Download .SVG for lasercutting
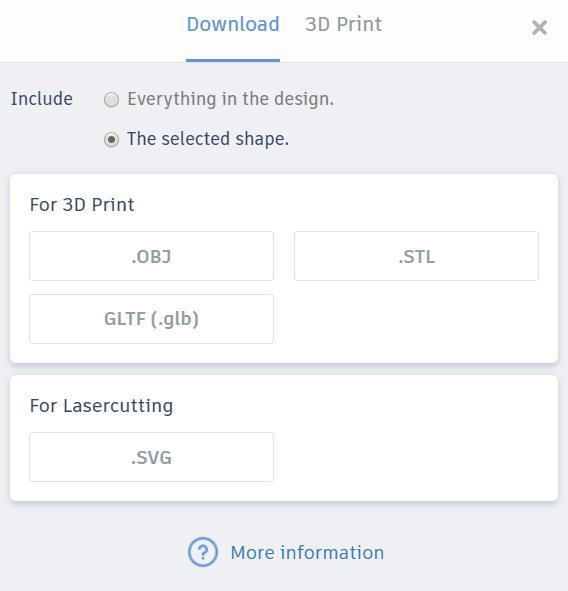Screen dimensions: 568x591 point(152,457)
